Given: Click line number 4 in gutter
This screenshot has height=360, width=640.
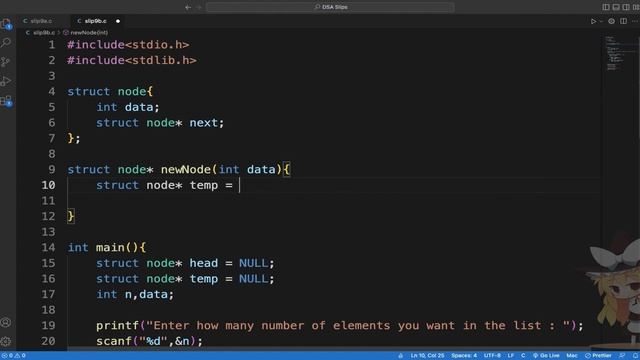Looking at the screenshot, I should click(51, 91).
